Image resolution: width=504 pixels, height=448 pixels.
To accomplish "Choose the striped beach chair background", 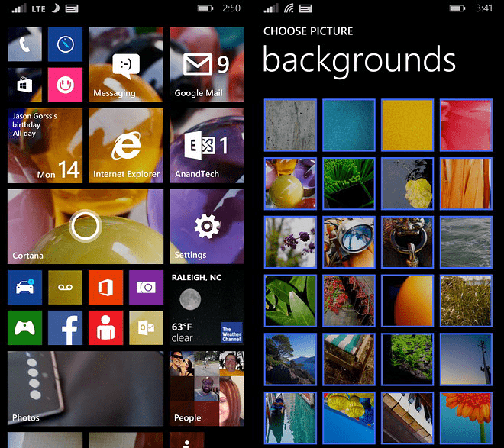I will [349, 359].
